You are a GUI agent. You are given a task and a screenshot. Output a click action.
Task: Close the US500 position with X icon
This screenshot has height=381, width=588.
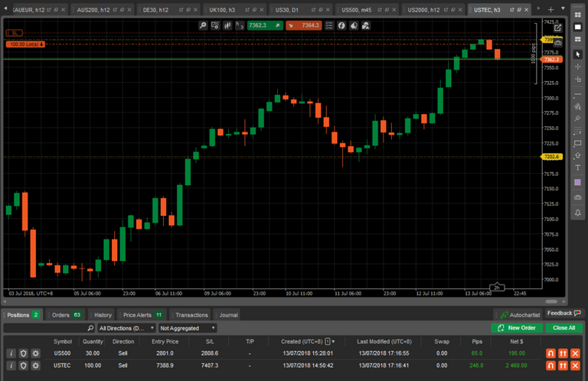[577, 353]
